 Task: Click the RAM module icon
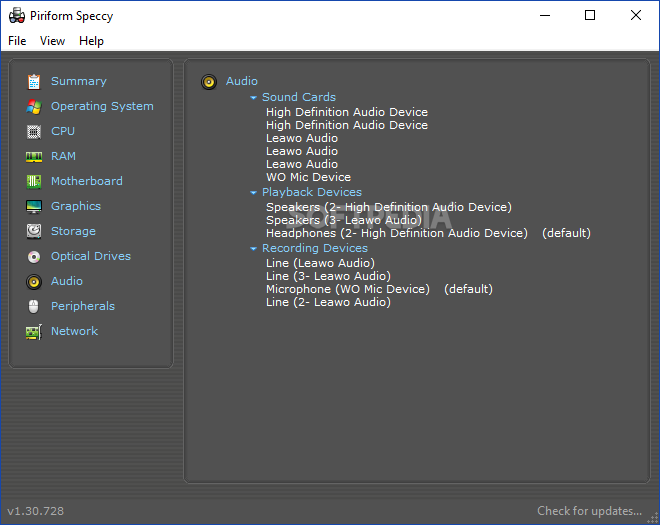coord(34,157)
